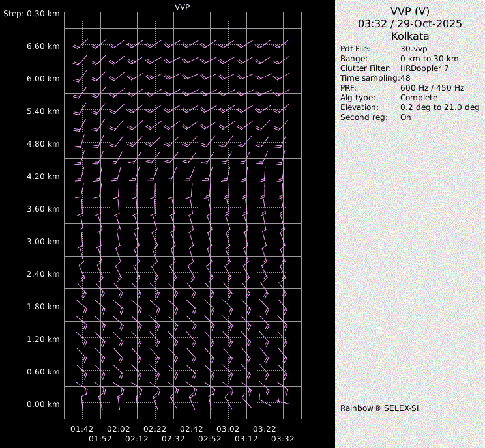The height and width of the screenshot is (448, 485).
Task: Select the 4.20 km altitude label
Action: 43,176
